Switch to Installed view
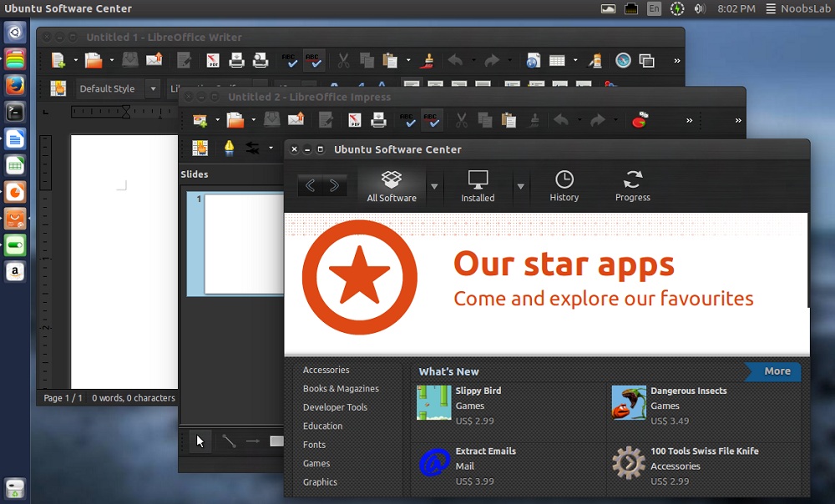The width and height of the screenshot is (835, 504). coord(478,186)
